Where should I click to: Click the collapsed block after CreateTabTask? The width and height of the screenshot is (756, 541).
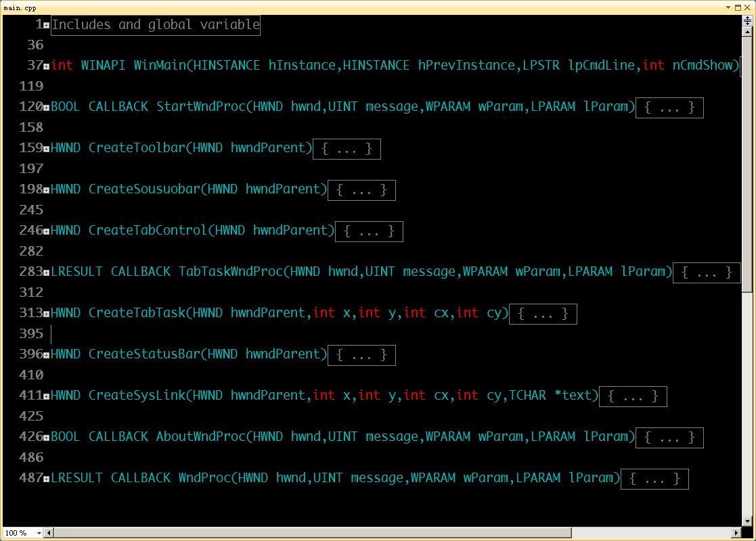(543, 314)
